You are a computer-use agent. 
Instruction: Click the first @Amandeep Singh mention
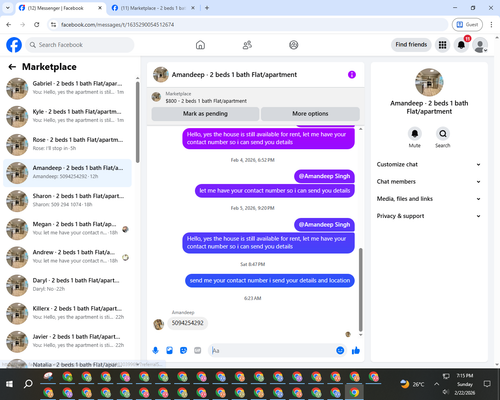[x=324, y=176]
